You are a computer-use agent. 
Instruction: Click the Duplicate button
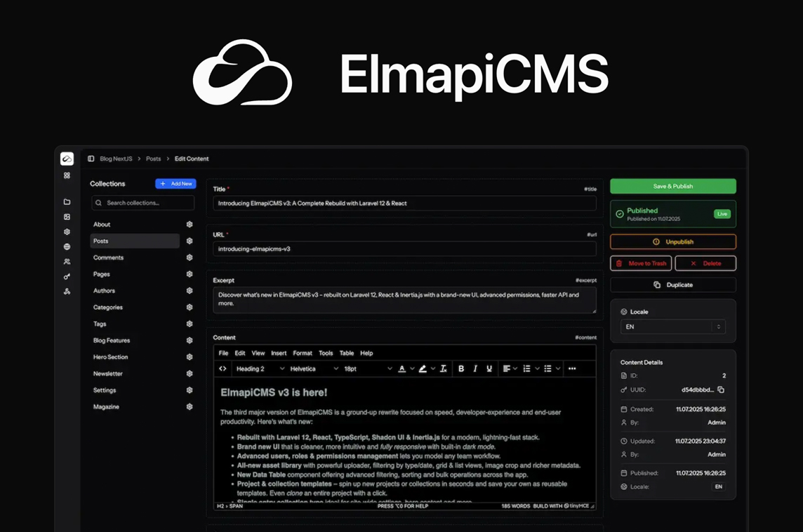pos(673,285)
